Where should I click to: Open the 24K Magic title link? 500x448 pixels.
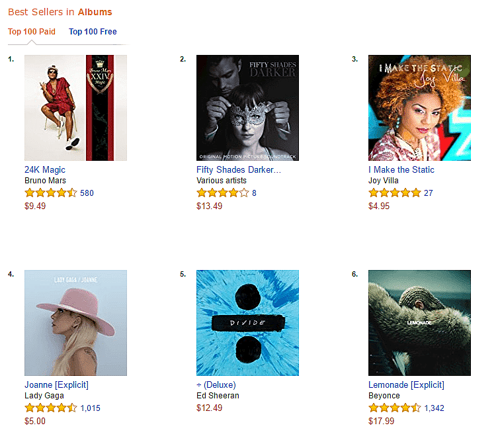[45, 170]
